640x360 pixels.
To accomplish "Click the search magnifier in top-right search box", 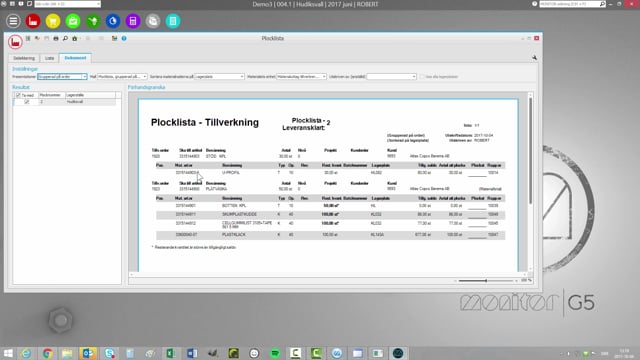I will [x=602, y=4].
